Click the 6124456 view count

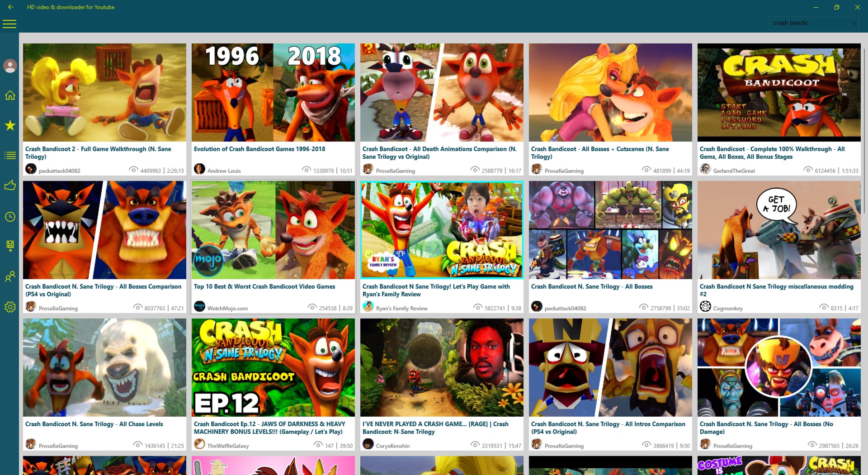(x=825, y=171)
